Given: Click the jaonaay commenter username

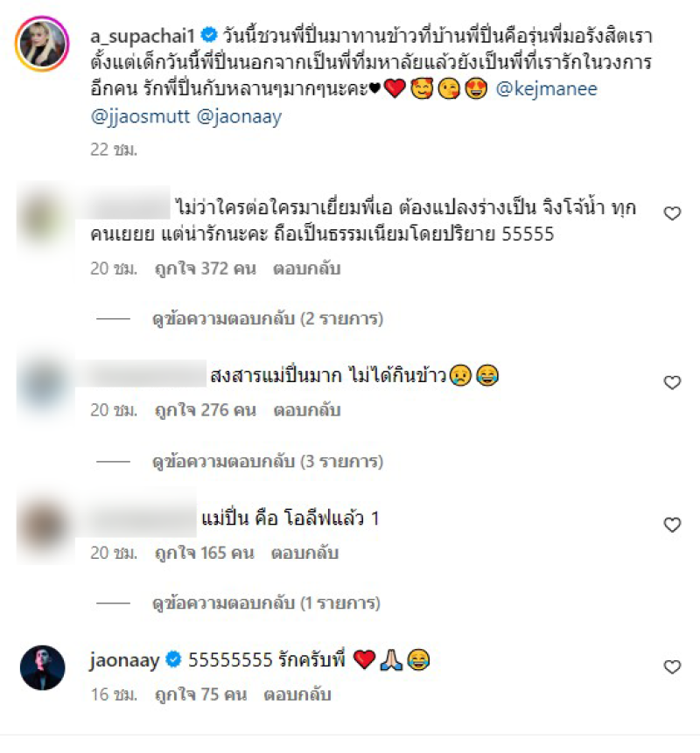Looking at the screenshot, I should (124, 661).
